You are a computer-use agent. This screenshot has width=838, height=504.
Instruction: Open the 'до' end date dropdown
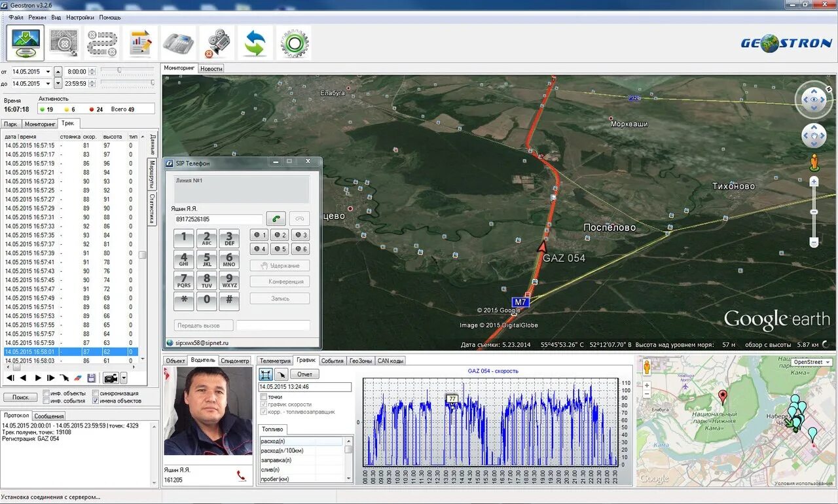pyautogui.click(x=47, y=84)
